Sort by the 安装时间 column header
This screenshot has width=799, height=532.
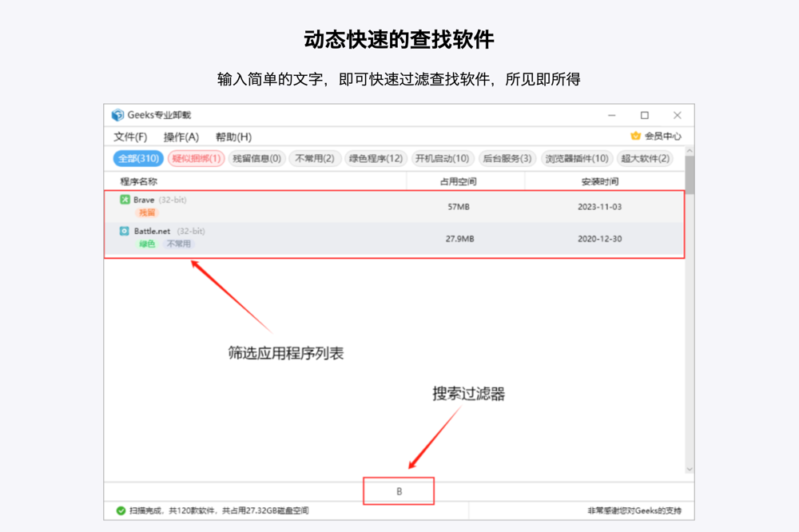(x=600, y=181)
